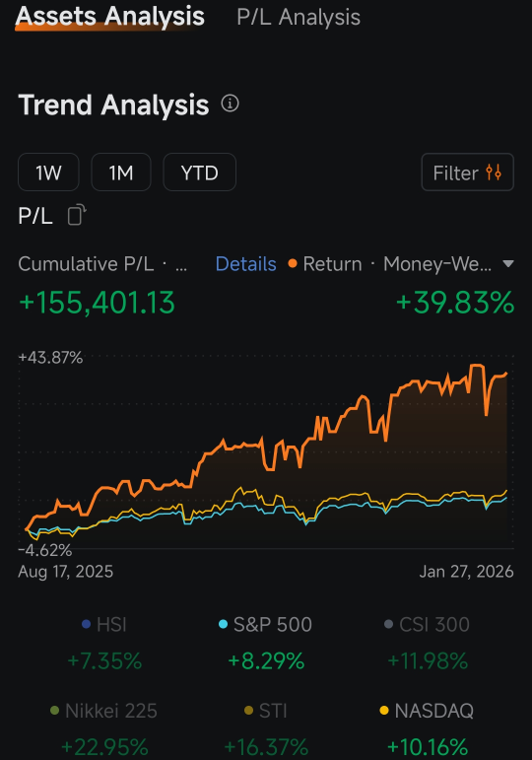Open the Cumulative P/L selector
This screenshot has height=760, width=532.
(102, 264)
